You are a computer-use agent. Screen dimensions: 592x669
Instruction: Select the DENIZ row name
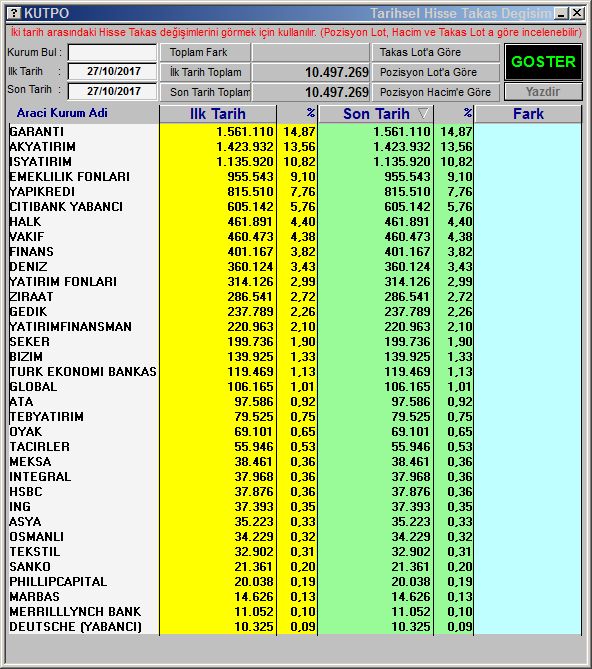pos(29,267)
